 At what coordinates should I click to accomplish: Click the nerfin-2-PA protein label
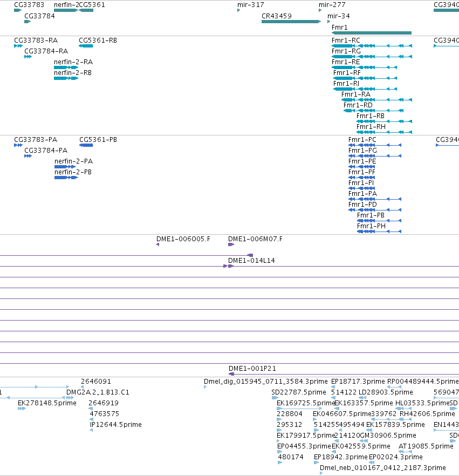(x=74, y=161)
